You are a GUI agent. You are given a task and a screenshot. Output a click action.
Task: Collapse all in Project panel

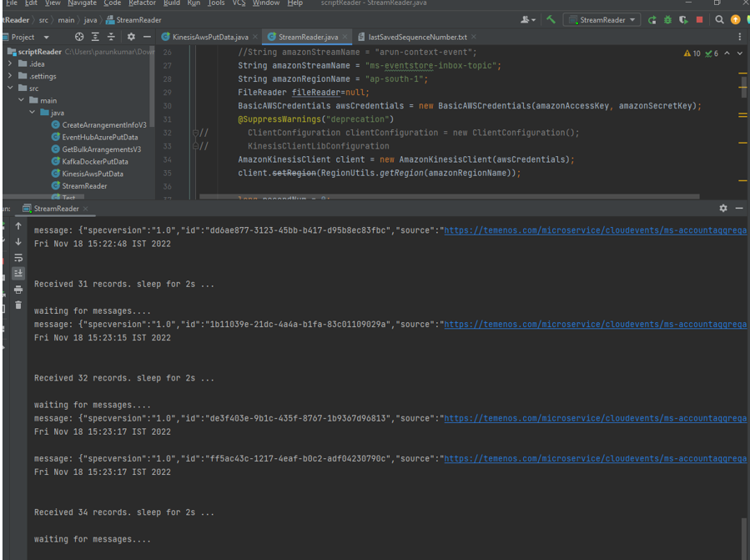coord(111,37)
